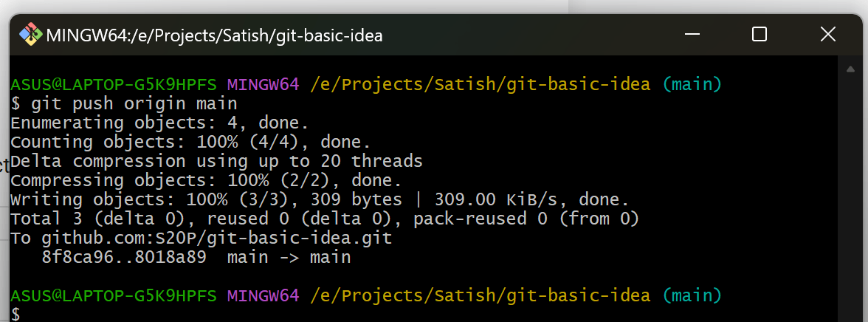Click the 'Total 3 (delta 0)' output line
Image resolution: width=868 pixels, height=322 pixels.
click(325, 219)
